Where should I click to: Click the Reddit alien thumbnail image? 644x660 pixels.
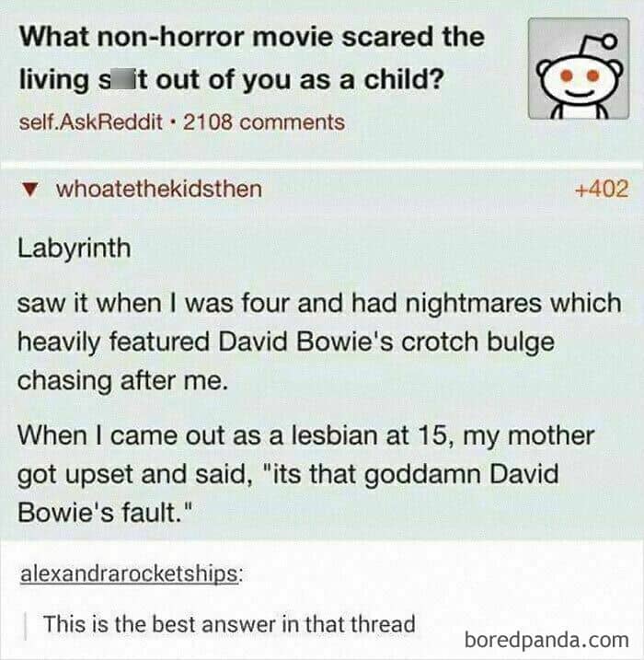(x=579, y=69)
